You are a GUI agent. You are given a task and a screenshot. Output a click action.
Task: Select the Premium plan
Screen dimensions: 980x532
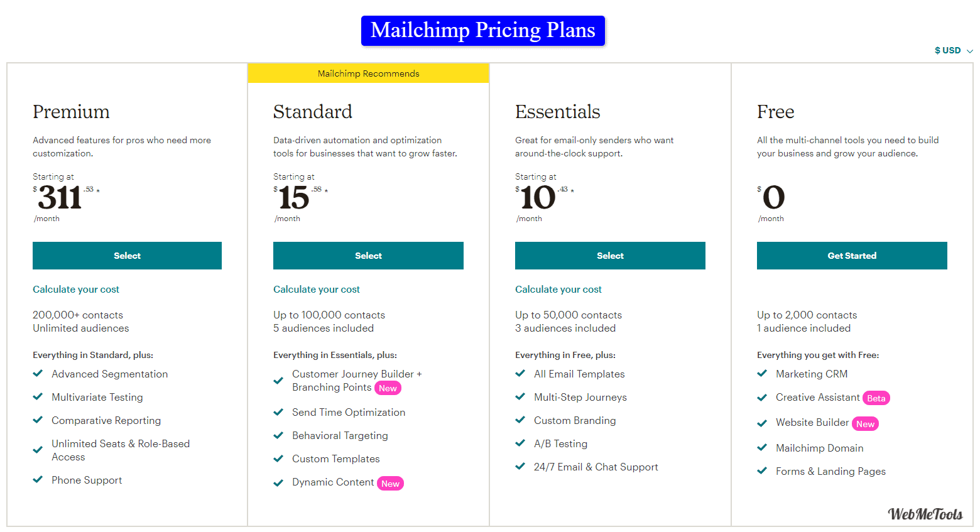(127, 256)
